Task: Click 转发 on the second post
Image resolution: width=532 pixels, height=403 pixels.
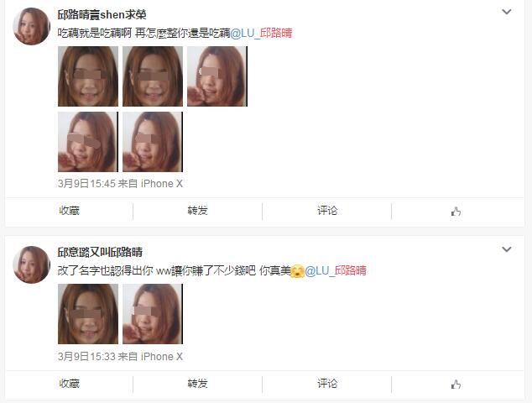Action: [197, 384]
